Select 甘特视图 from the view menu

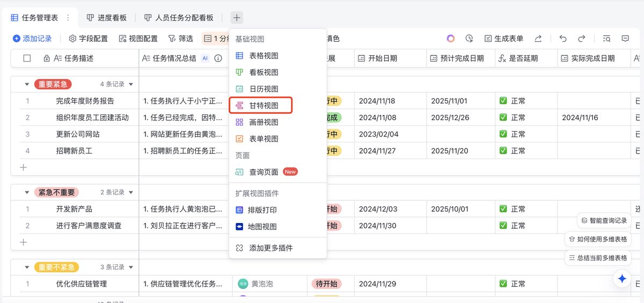pyautogui.click(x=264, y=106)
